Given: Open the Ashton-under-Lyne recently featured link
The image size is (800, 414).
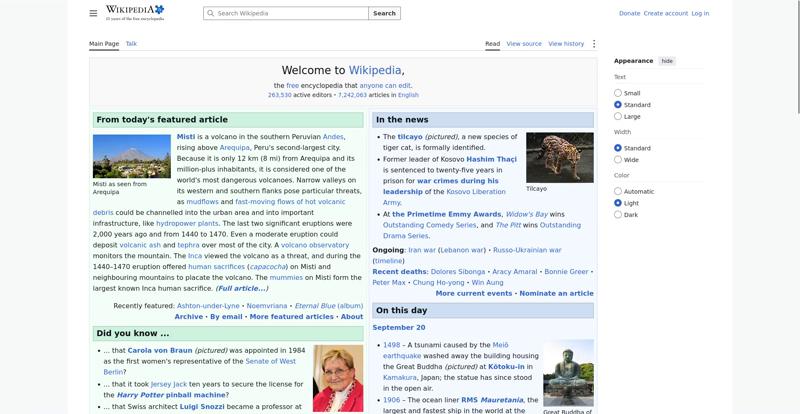Looking at the screenshot, I should (x=208, y=306).
